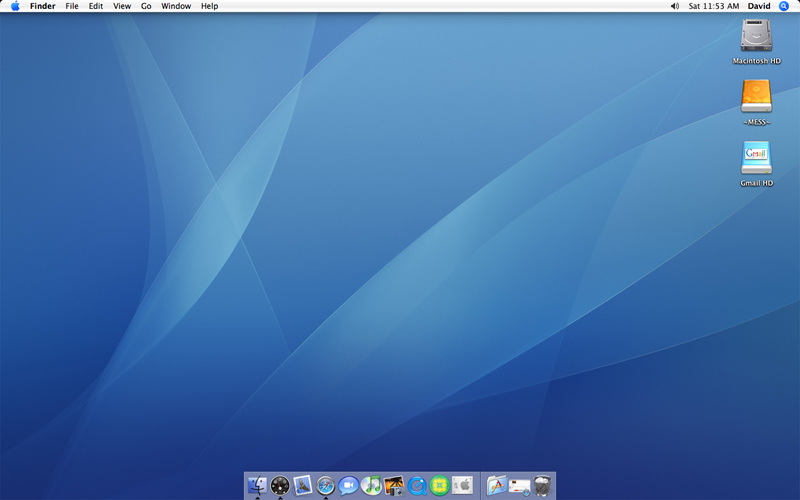Click the volume icon in menu bar
Image resolution: width=800 pixels, height=500 pixels.
[675, 6]
